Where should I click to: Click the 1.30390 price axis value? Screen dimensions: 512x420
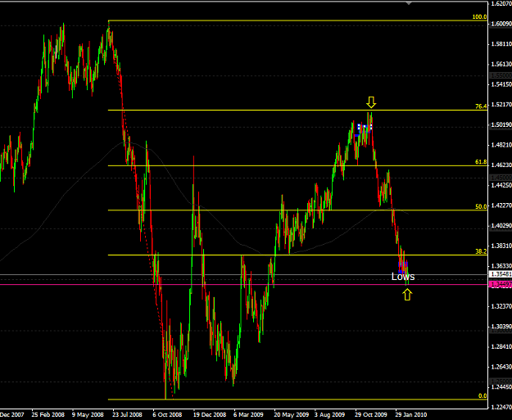[501, 327]
